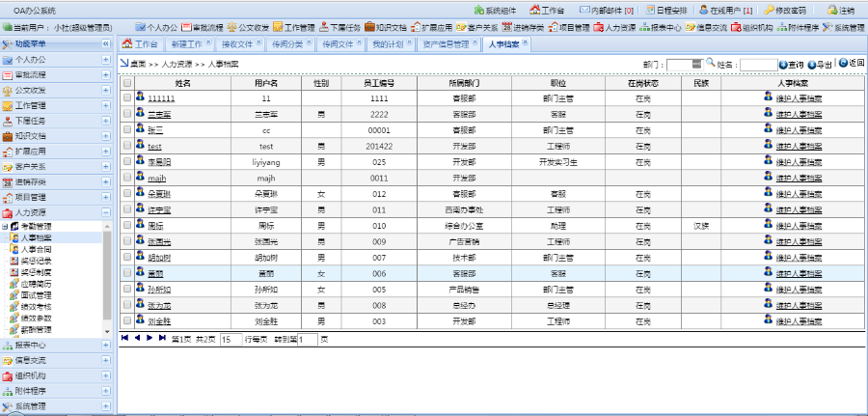Open 人力资源 in the top toolbar

point(614,27)
